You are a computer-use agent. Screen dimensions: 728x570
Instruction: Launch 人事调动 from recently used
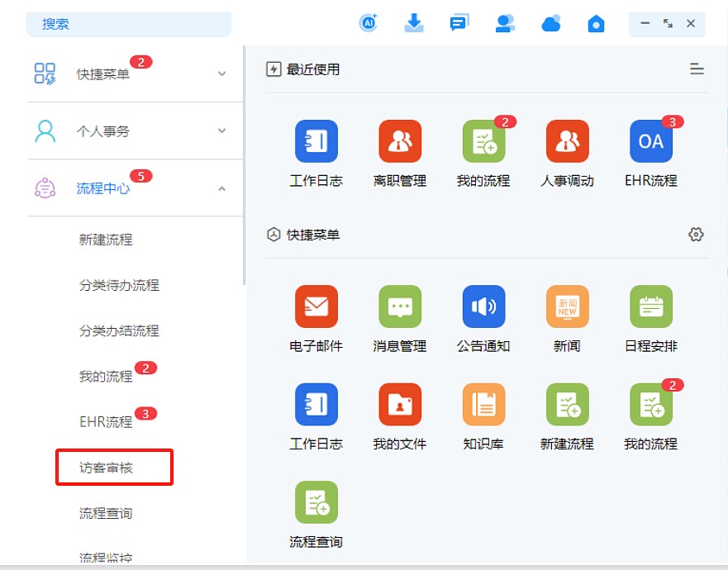(567, 141)
